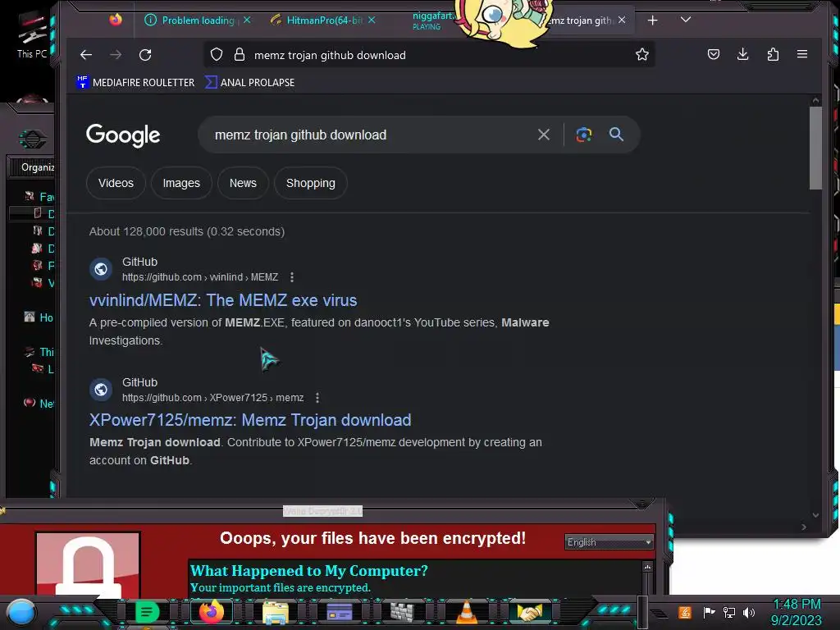Open the handshake icon on the taskbar
The image size is (840, 630).
tap(530, 612)
